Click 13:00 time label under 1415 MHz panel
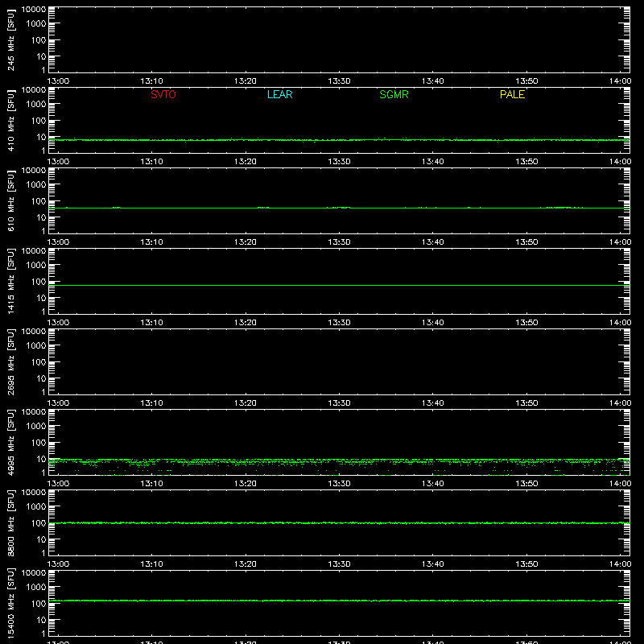 pyautogui.click(x=58, y=323)
